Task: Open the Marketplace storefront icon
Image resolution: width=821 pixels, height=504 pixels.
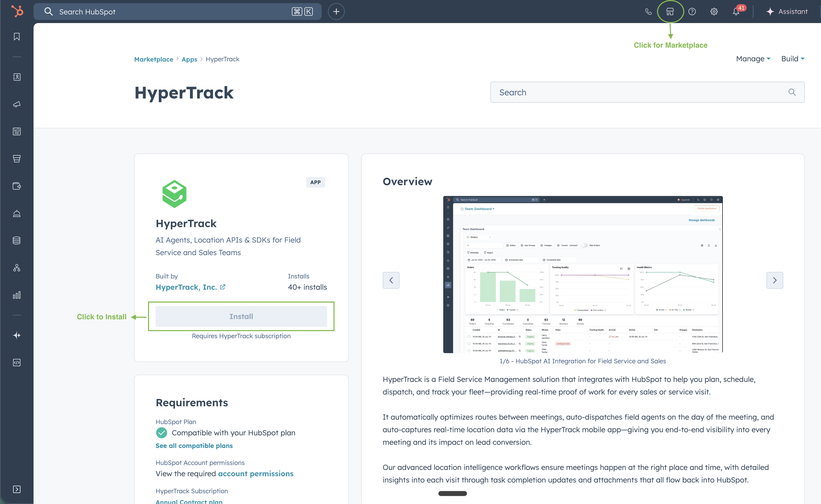Action: coord(670,12)
